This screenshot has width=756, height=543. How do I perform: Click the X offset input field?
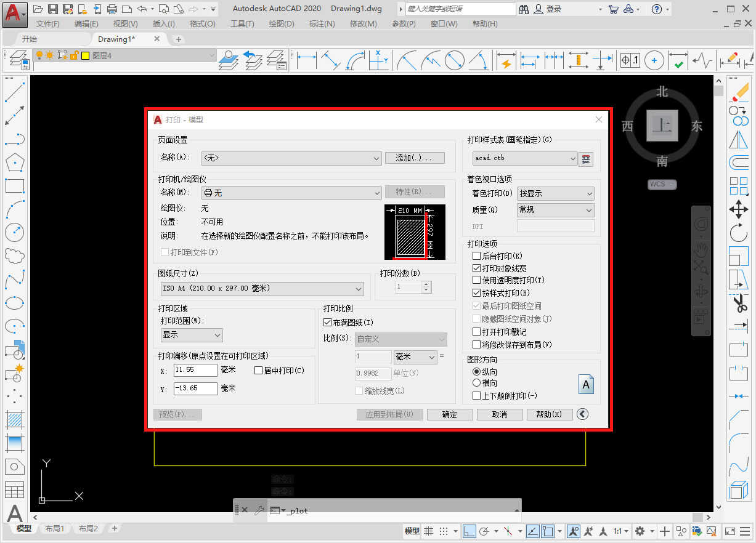195,370
